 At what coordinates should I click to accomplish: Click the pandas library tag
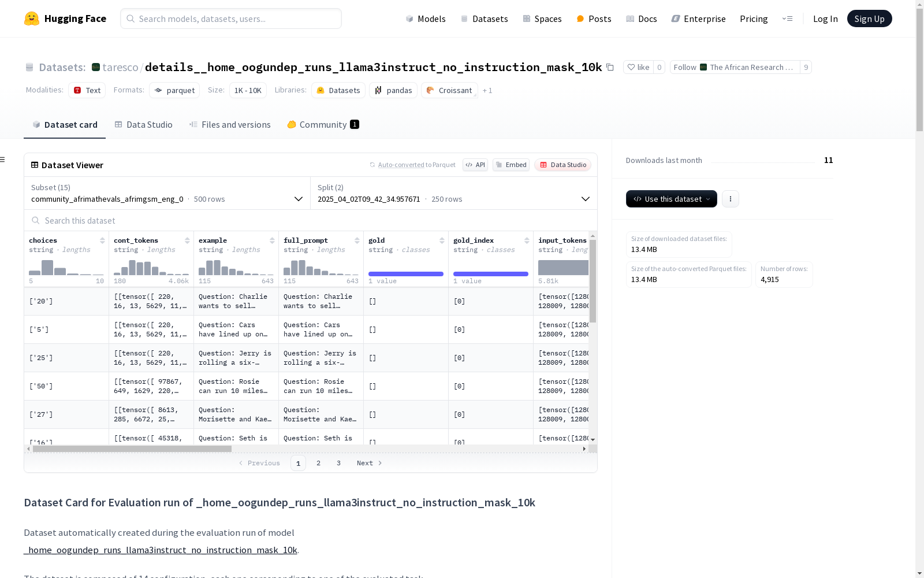pos(393,90)
